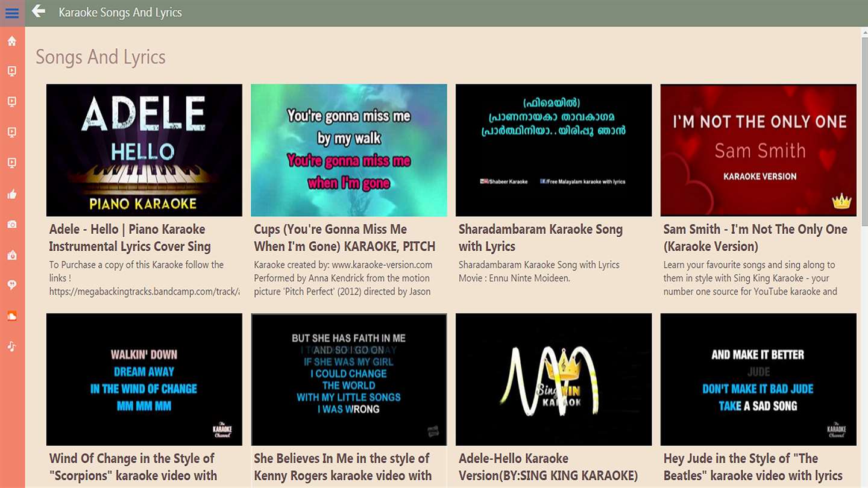Open the Sing King Karaoke logo thumbnail
Viewport: 868px width, 488px height.
(x=553, y=379)
